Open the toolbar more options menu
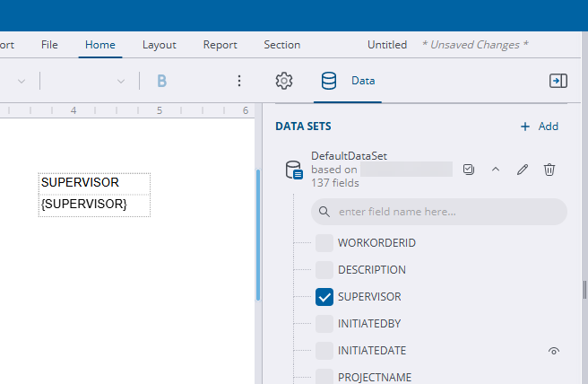 (239, 81)
